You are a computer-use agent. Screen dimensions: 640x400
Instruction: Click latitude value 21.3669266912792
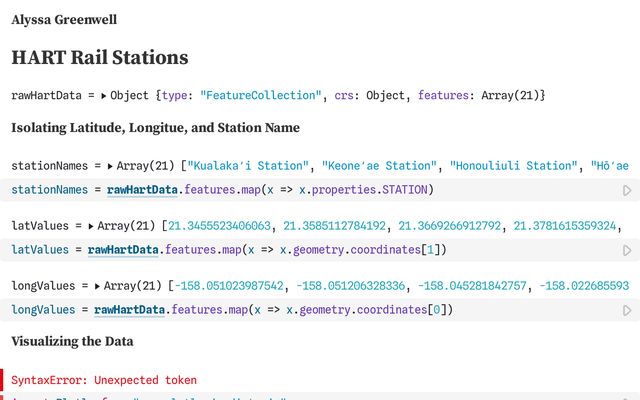point(449,226)
